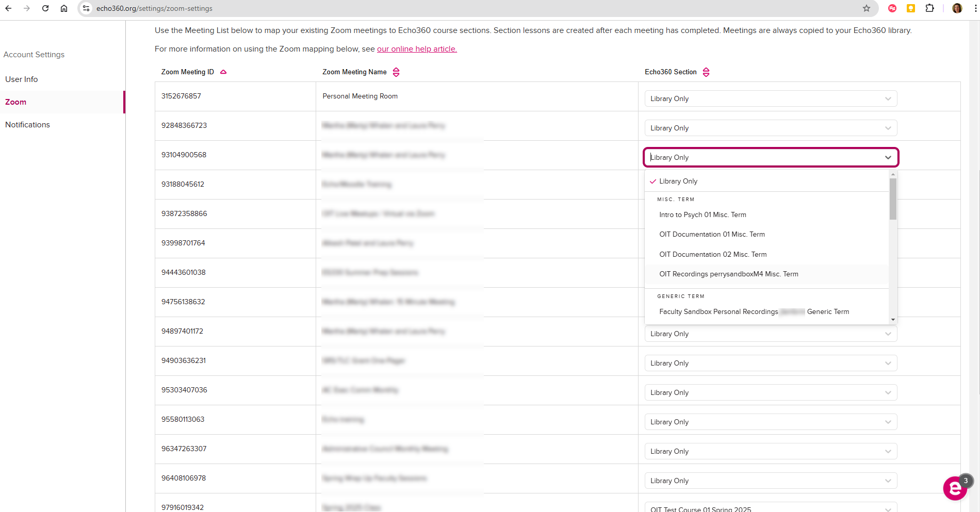Image resolution: width=980 pixels, height=512 pixels.
Task: Select the checked Library Only option
Action: 767,181
